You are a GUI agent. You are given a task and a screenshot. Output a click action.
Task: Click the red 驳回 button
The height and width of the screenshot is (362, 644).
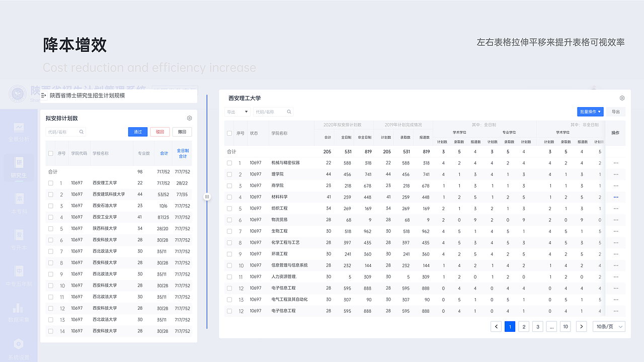pos(160,132)
